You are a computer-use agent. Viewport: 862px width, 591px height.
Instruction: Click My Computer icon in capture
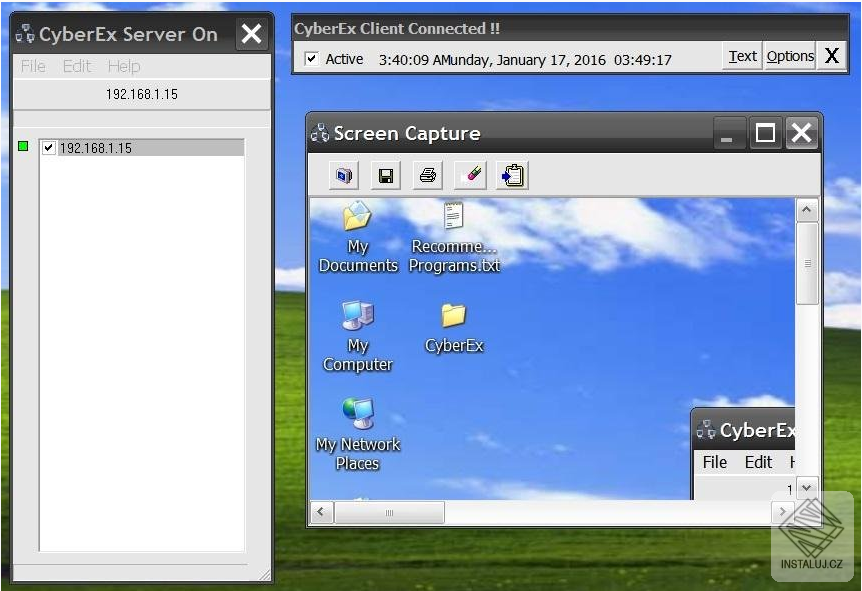[358, 315]
